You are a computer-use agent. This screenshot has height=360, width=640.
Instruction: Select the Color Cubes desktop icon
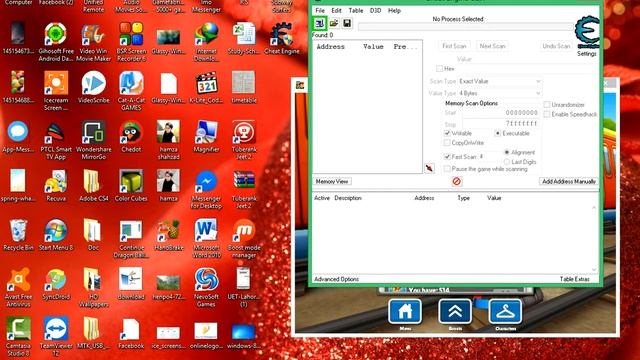click(x=131, y=186)
